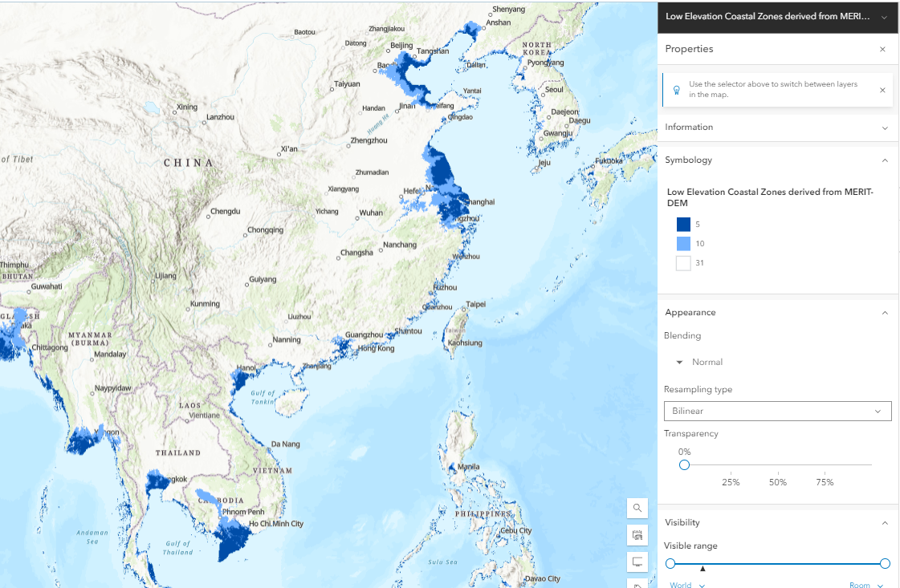900x588 pixels.
Task: Open the map search tool
Action: (x=637, y=508)
